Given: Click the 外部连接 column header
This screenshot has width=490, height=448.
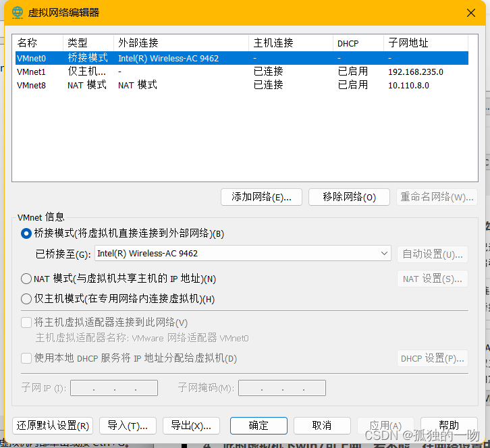Looking at the screenshot, I should click(182, 43).
